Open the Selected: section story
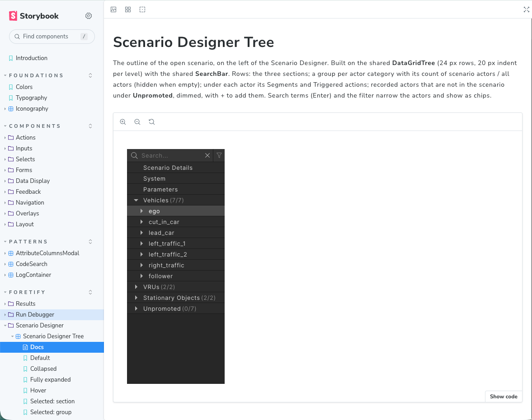This screenshot has height=420, width=532. [x=52, y=401]
